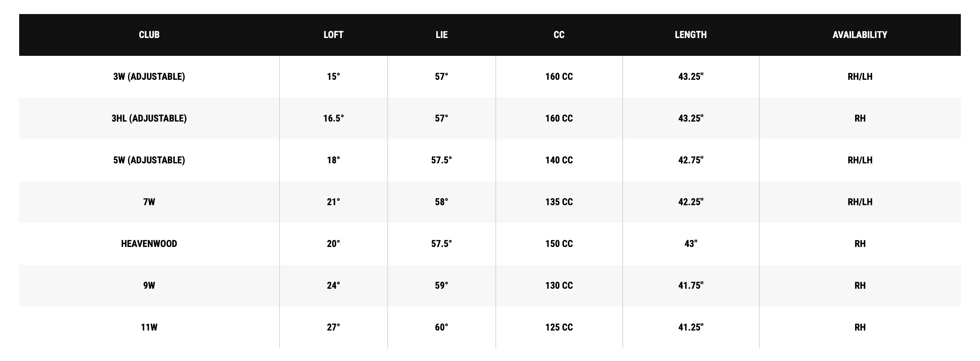Select the 27° loft value

pyautogui.click(x=333, y=327)
